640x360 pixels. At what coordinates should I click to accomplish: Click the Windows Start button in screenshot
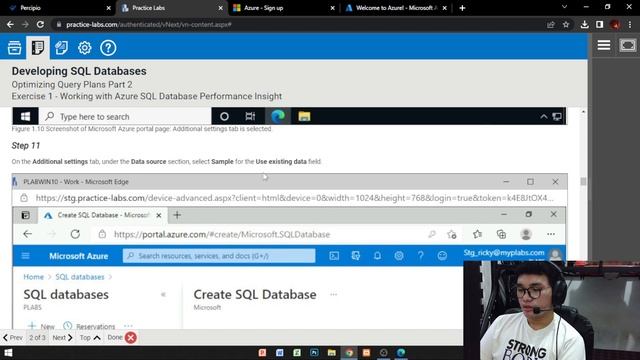[25, 116]
